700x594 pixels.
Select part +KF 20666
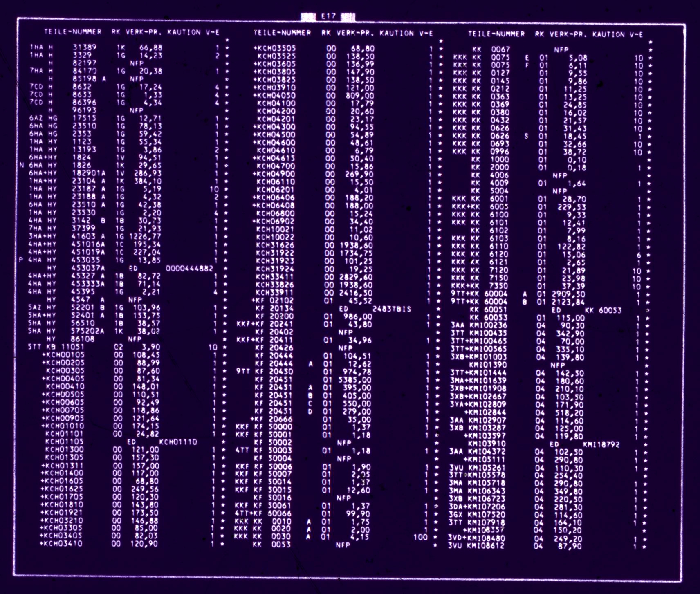click(x=272, y=419)
